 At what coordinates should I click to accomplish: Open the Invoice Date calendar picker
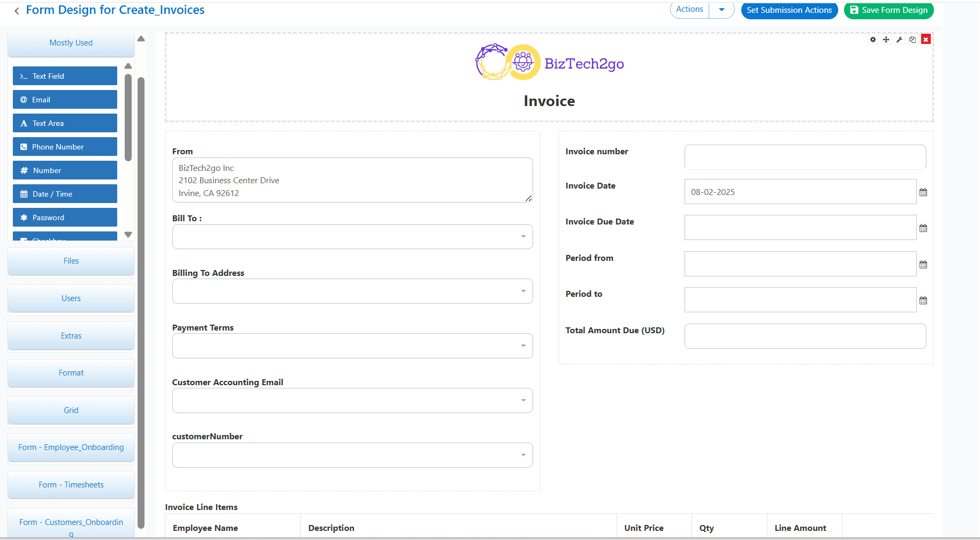[923, 191]
